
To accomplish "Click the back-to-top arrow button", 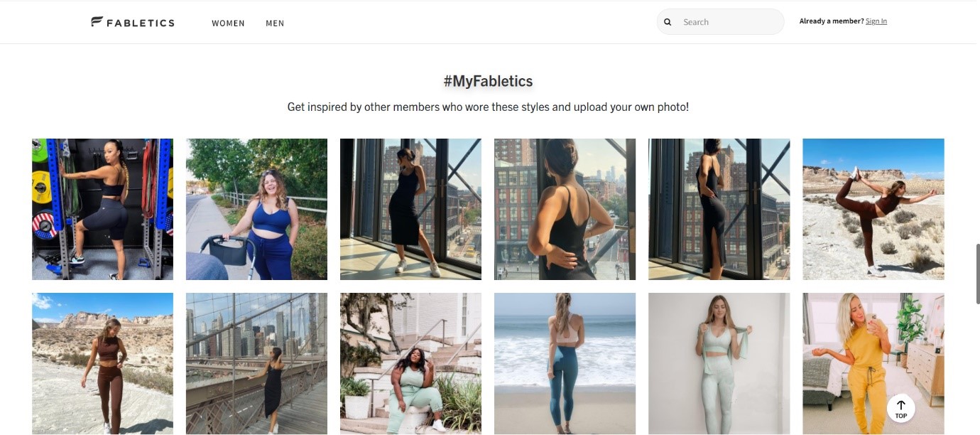I will 900,408.
